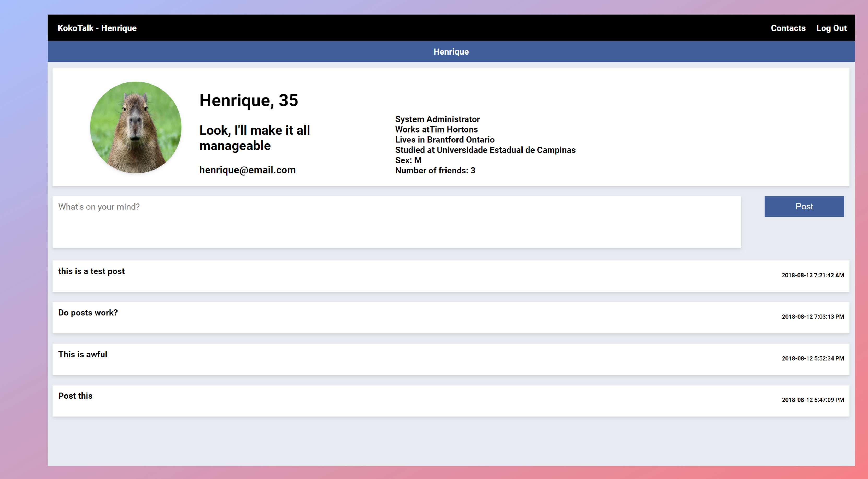Click the name heading Henrique, 35
Viewport: 868px width, 479px height.
click(249, 100)
